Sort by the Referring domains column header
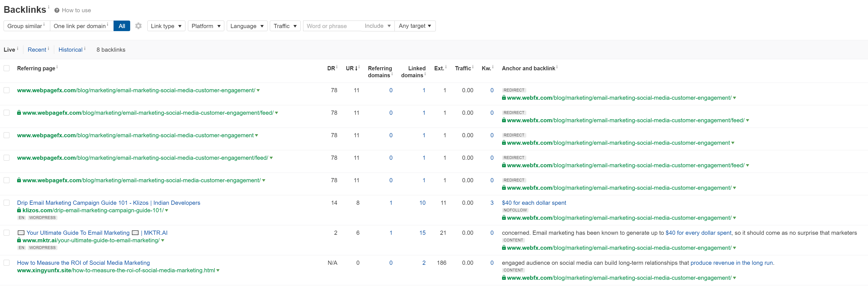This screenshot has height=292, width=868. (x=380, y=72)
